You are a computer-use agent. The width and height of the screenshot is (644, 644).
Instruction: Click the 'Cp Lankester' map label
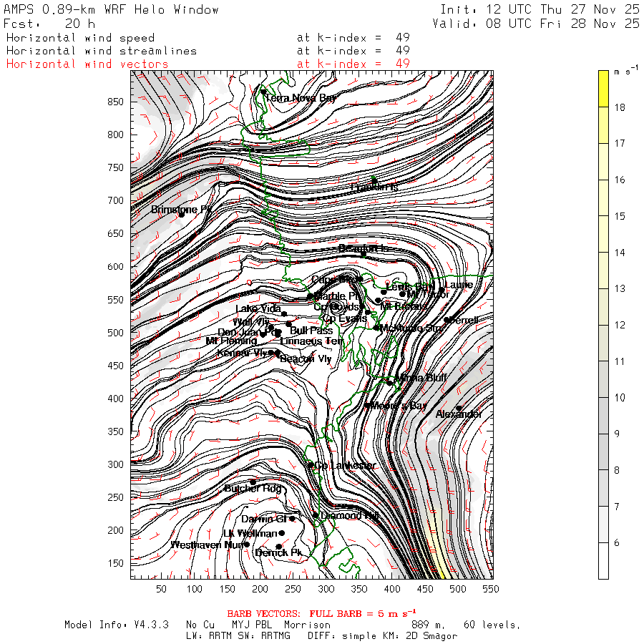(x=345, y=465)
